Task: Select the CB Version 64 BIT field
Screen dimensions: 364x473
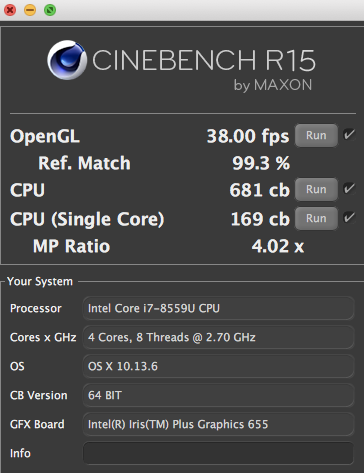Action: tap(218, 395)
